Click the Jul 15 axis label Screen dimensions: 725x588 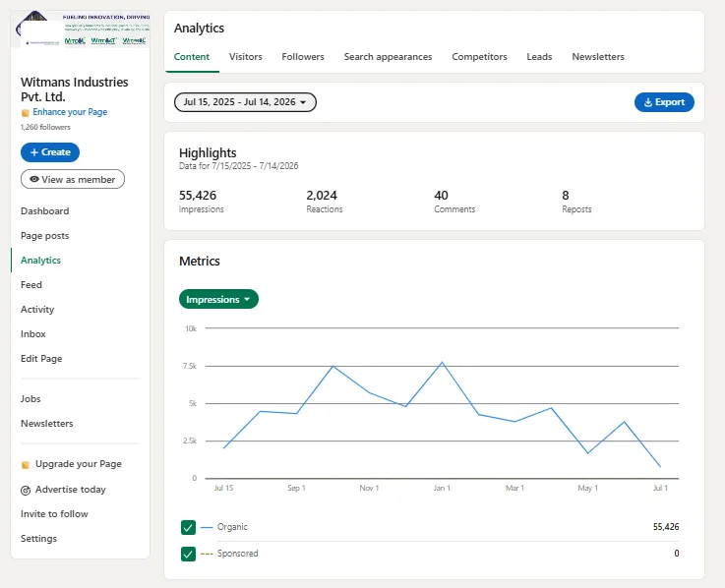point(223,488)
